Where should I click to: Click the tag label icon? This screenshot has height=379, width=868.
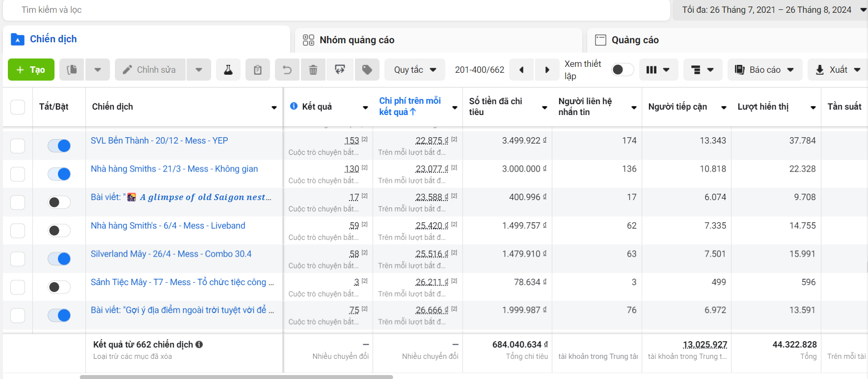coord(367,70)
